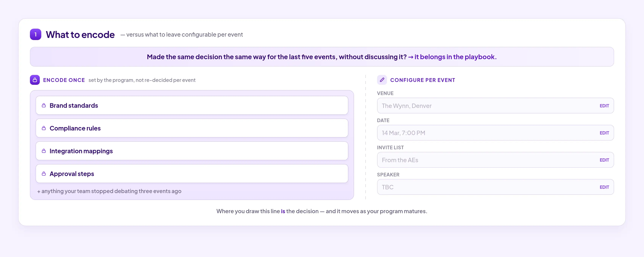
Task: Select the Integration mappings row
Action: (192, 151)
